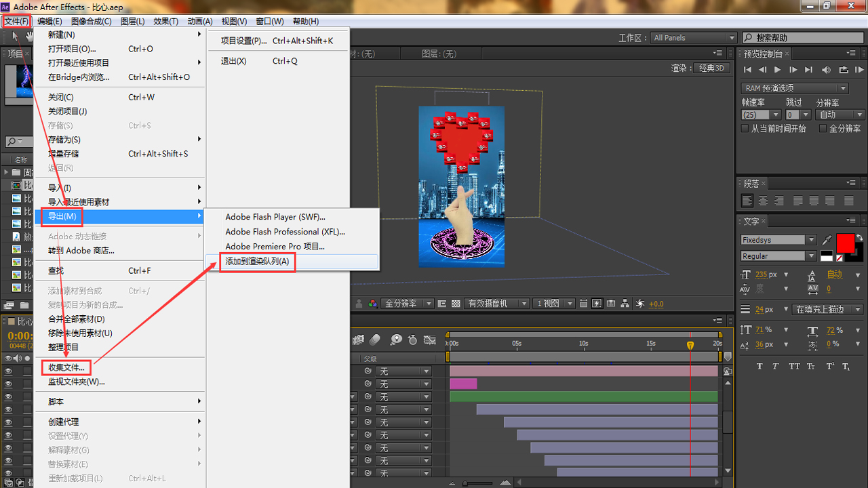Open 效果(T) menu in menu bar
868x488 pixels.
(x=166, y=22)
